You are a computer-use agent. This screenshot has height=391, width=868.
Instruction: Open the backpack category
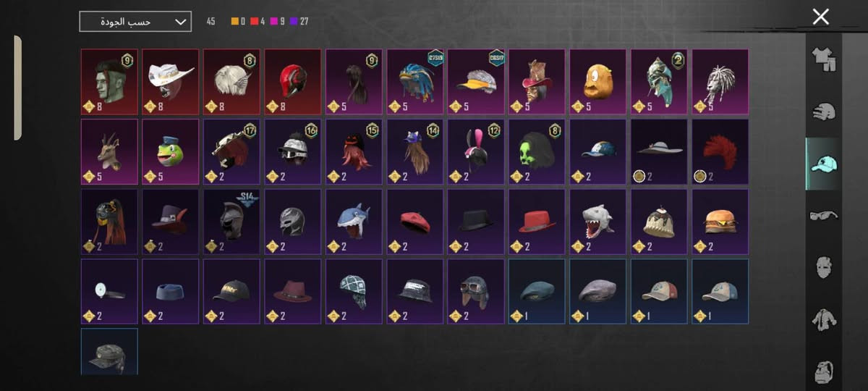coord(823,371)
